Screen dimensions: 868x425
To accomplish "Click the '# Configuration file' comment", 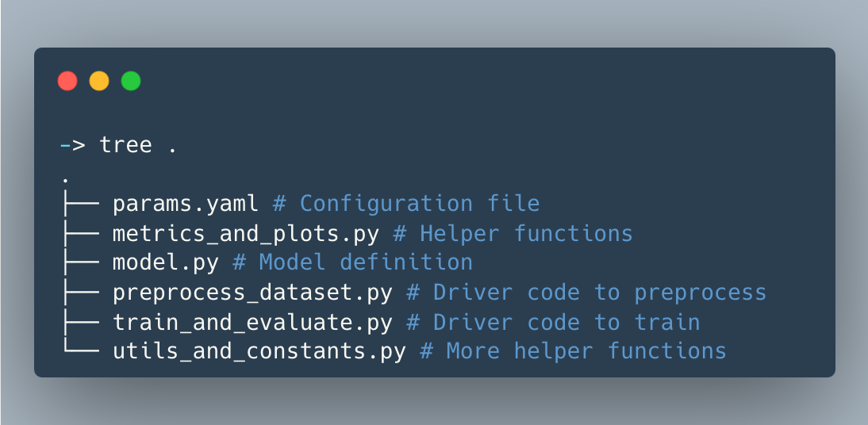I will tap(406, 204).
